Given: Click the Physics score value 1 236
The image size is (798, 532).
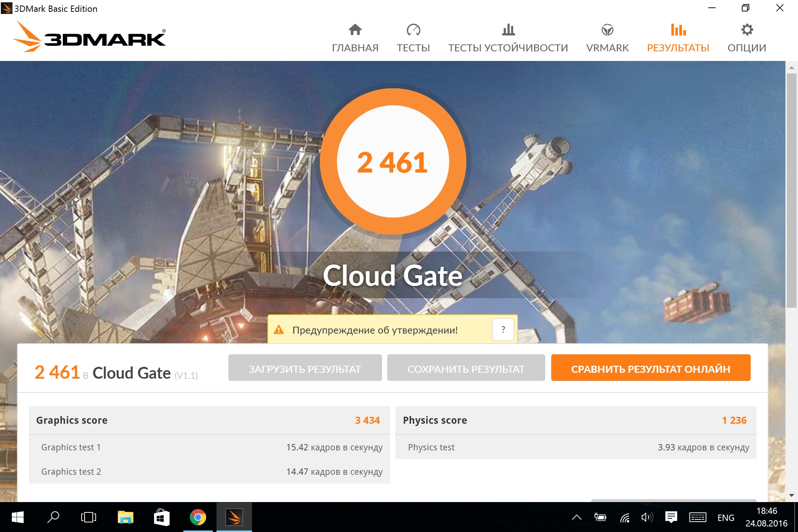Looking at the screenshot, I should click(x=734, y=420).
